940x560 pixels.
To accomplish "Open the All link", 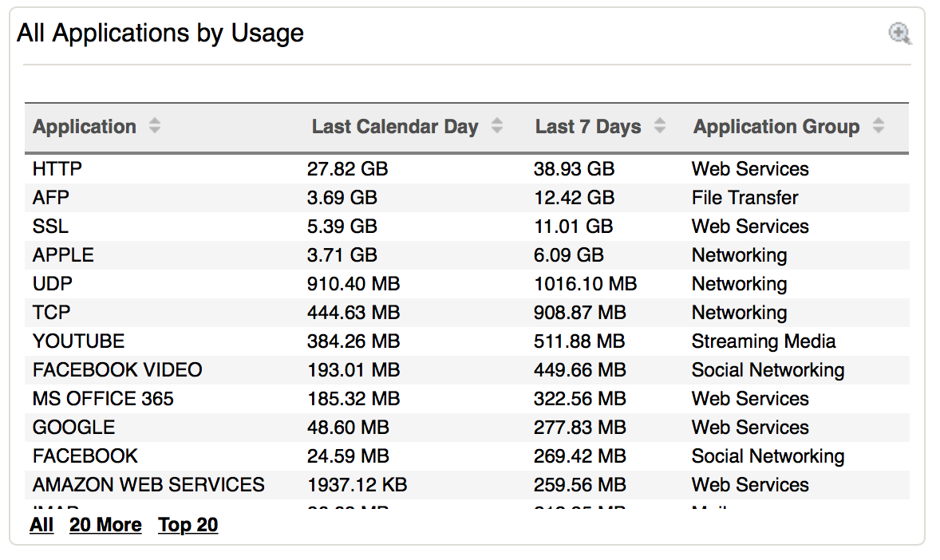I will click(x=41, y=525).
